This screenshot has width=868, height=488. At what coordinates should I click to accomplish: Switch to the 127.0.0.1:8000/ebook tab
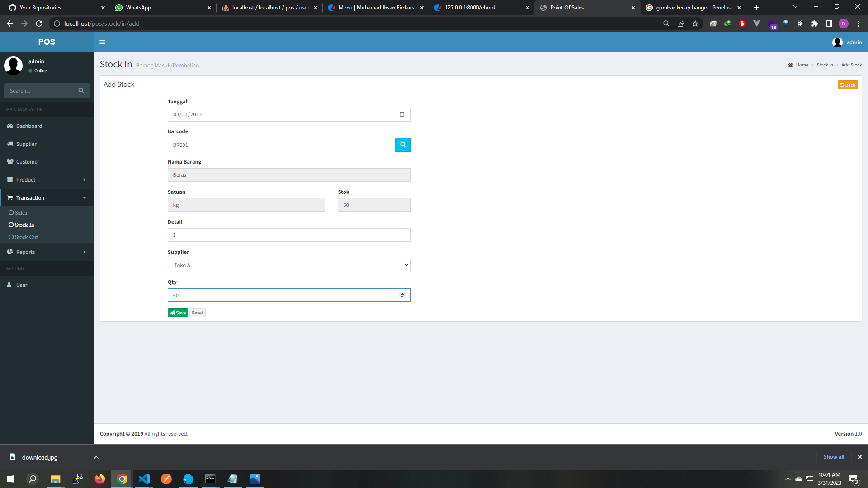click(481, 8)
